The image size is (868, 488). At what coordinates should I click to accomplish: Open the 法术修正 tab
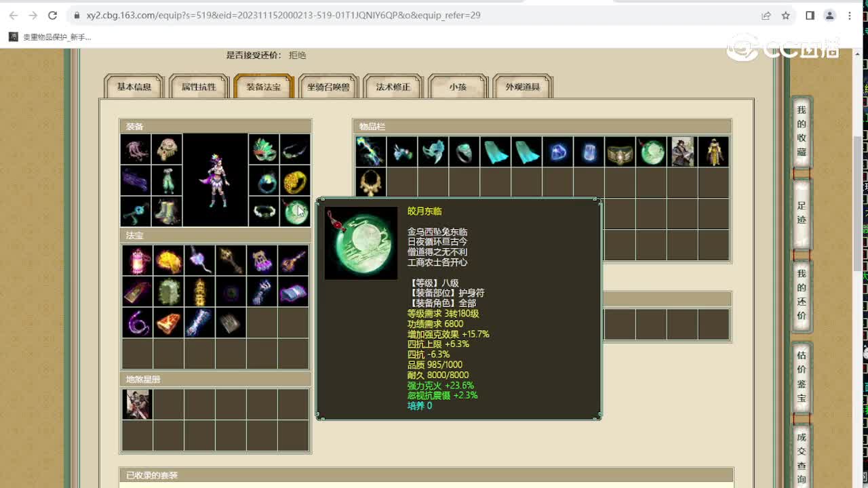tap(393, 87)
